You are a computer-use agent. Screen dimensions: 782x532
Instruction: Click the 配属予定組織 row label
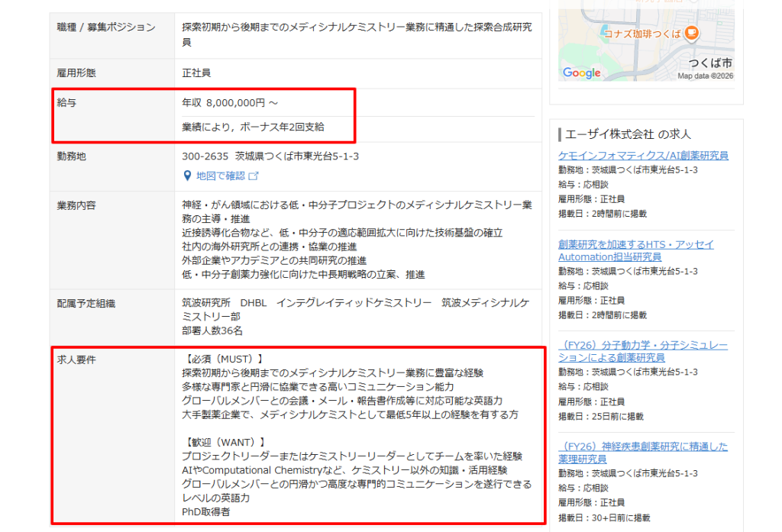click(86, 304)
